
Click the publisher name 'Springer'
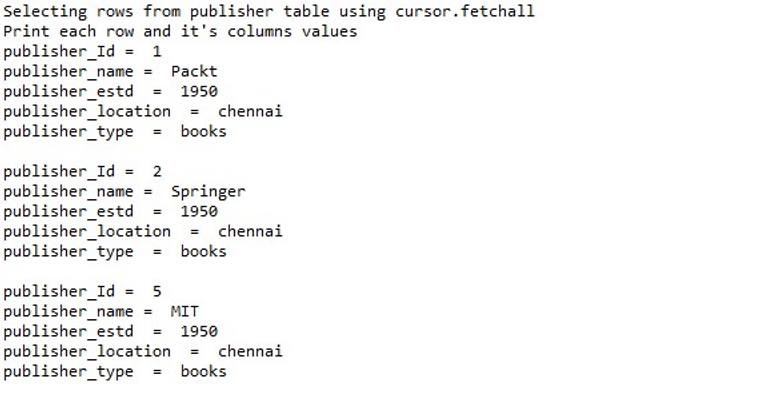click(x=208, y=192)
